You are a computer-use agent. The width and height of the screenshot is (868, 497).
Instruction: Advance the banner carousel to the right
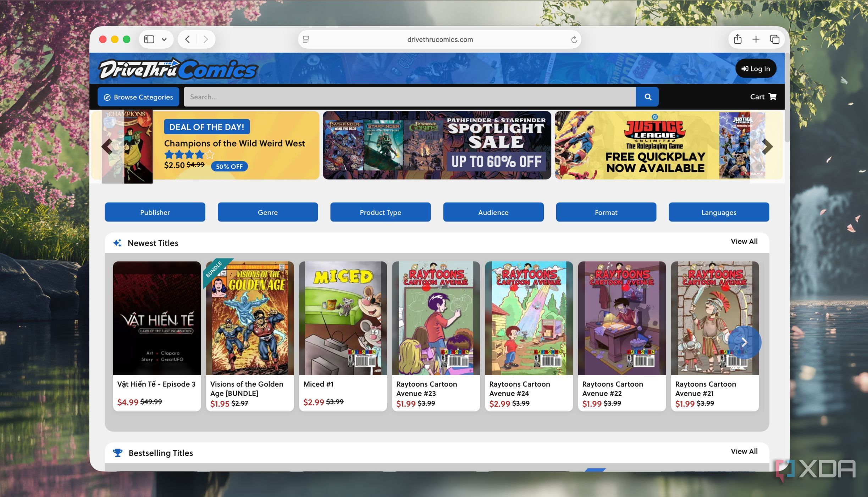pos(767,146)
